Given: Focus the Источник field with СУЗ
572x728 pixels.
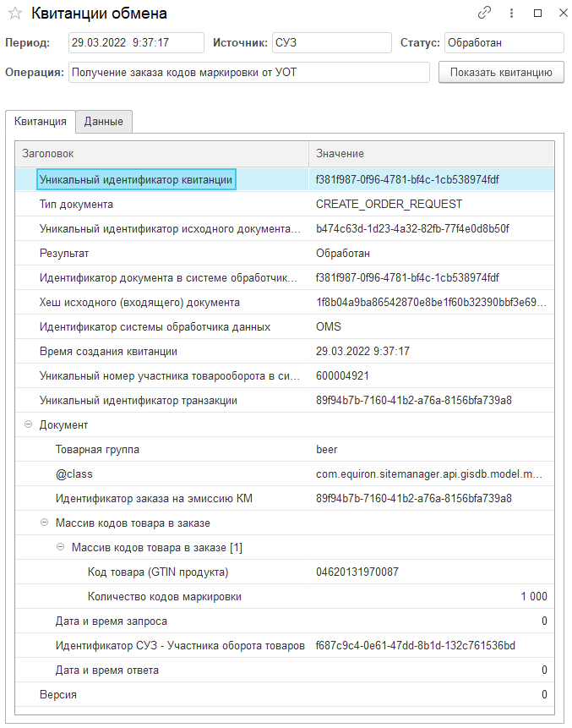Looking at the screenshot, I should pos(331,43).
